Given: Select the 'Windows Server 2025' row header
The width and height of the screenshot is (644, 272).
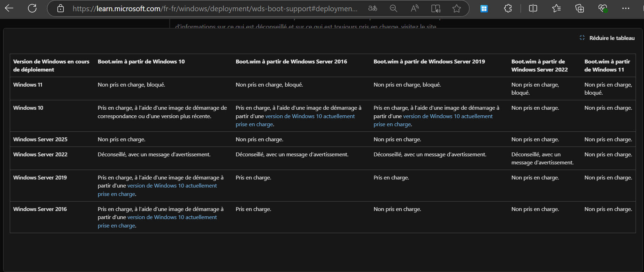Looking at the screenshot, I should 40,139.
